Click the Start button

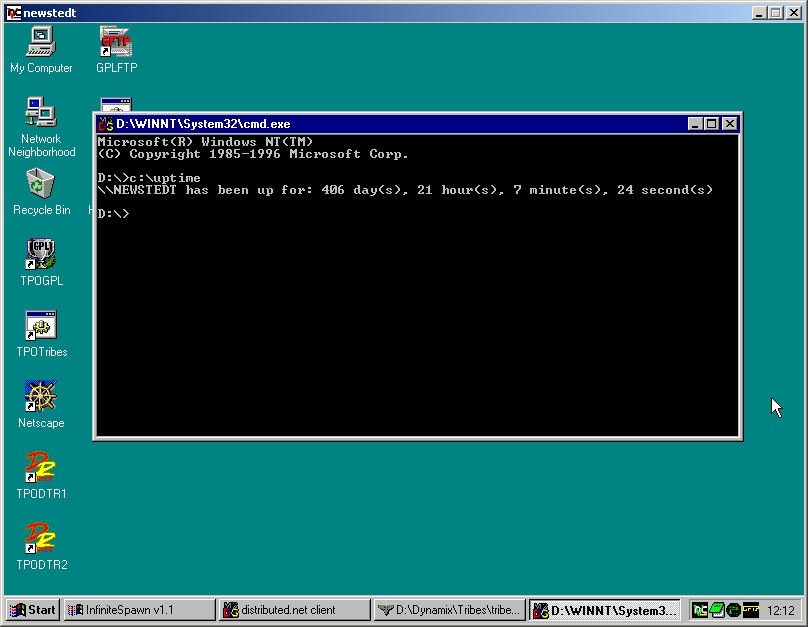(32, 610)
